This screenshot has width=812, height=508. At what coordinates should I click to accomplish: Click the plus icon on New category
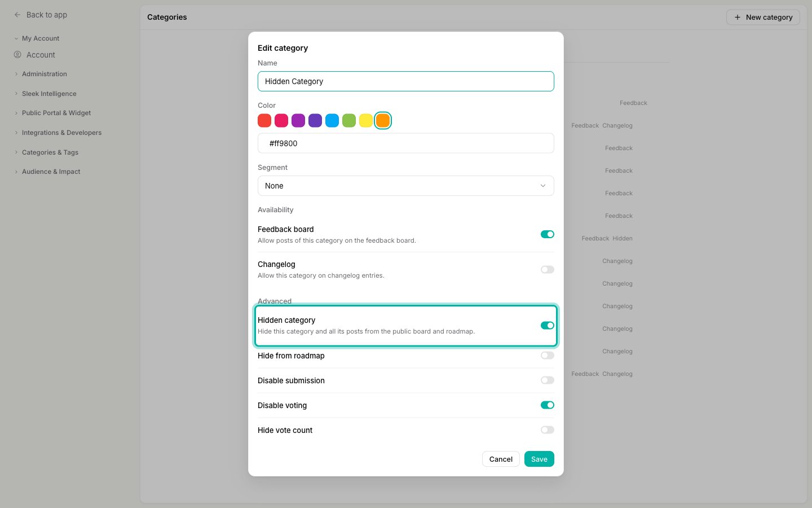737,17
